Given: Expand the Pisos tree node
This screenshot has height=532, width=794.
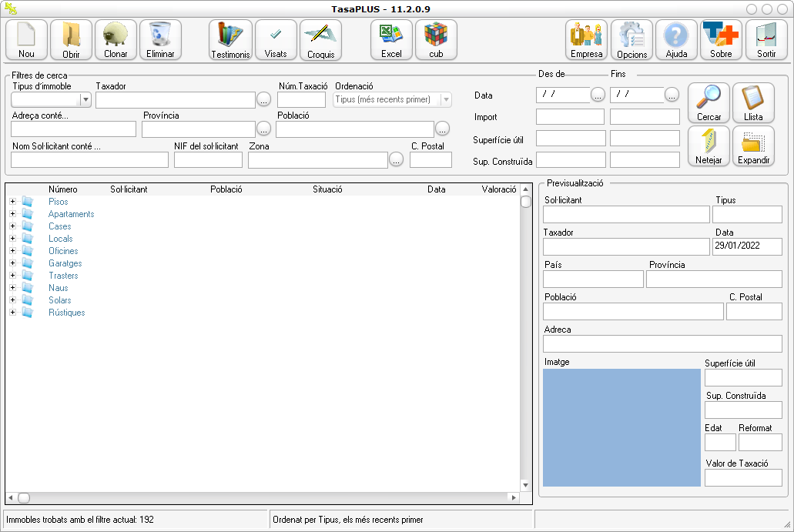Looking at the screenshot, I should point(12,202).
